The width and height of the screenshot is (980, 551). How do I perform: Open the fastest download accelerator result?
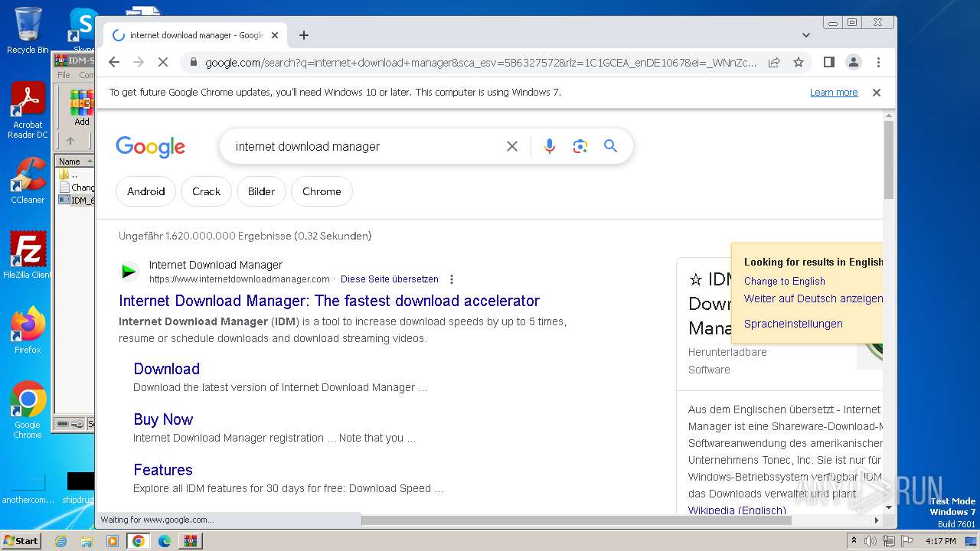pos(329,301)
